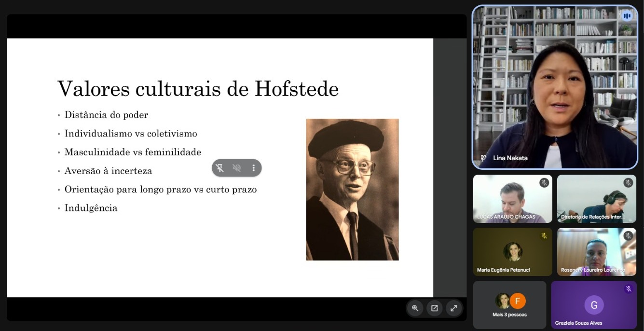Click muted mic icon on Maria Eugênia Petenuci tile
644x331 pixels.
[x=544, y=236]
